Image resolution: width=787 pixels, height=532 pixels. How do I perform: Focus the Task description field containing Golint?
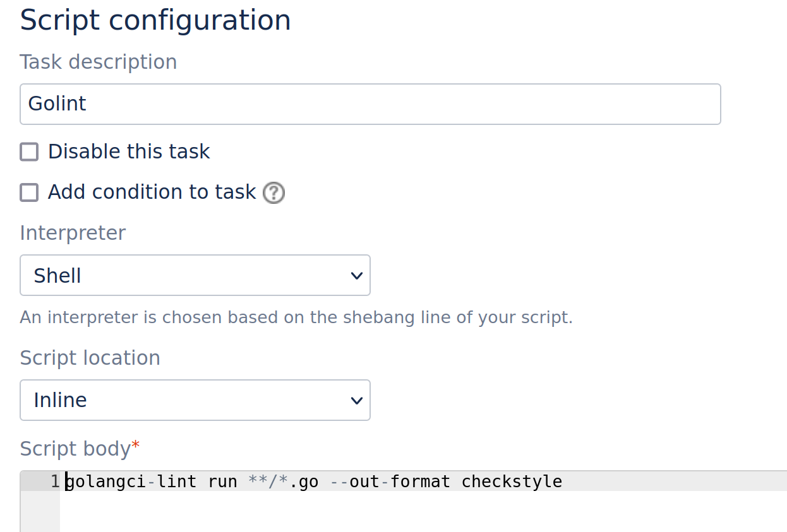(369, 104)
